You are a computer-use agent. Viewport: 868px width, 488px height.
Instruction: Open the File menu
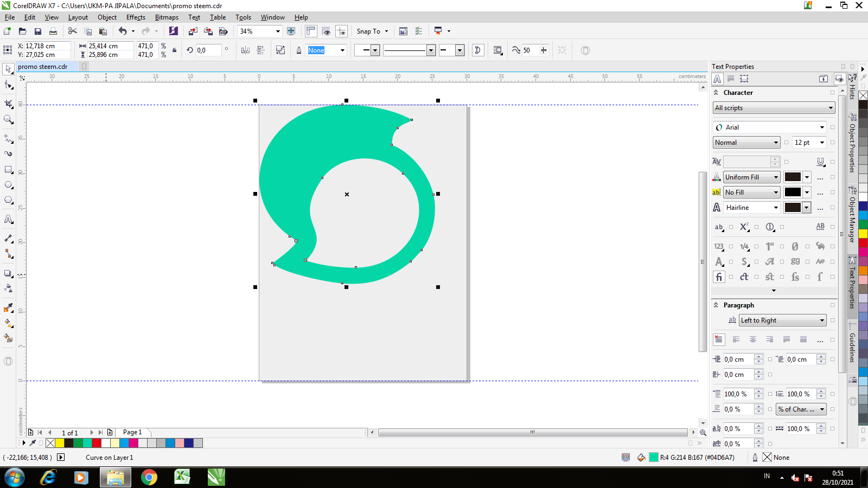pos(10,17)
